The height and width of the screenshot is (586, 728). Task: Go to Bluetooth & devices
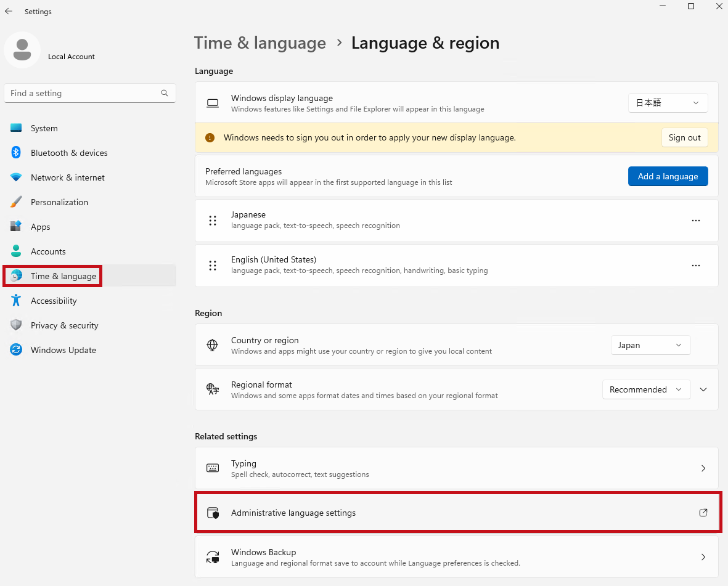(89, 153)
